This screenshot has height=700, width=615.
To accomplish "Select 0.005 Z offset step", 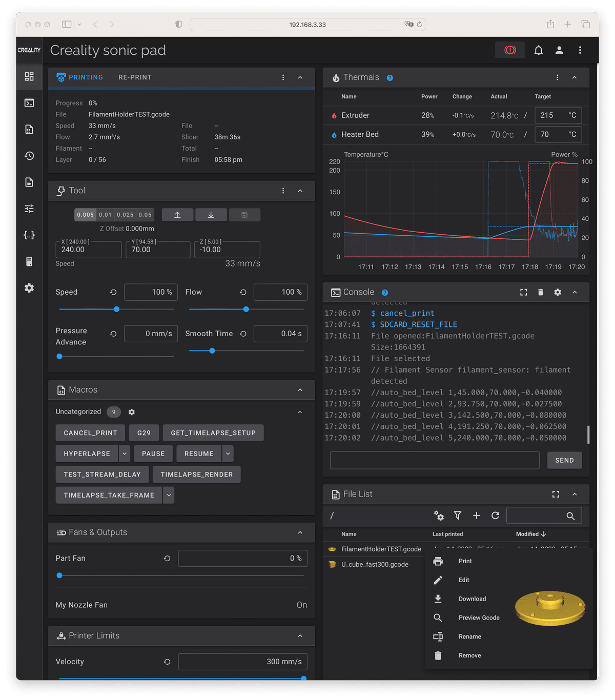I will 86,215.
